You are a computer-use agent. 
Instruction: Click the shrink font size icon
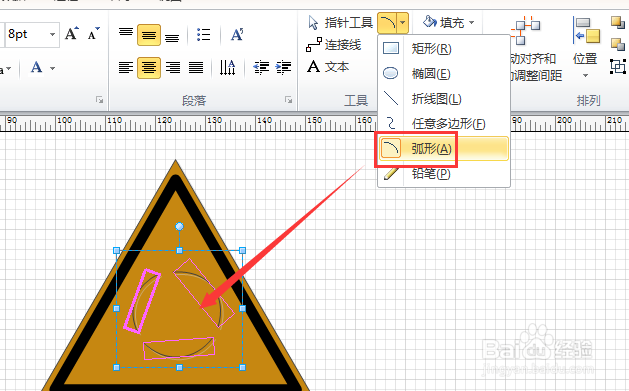click(x=93, y=34)
